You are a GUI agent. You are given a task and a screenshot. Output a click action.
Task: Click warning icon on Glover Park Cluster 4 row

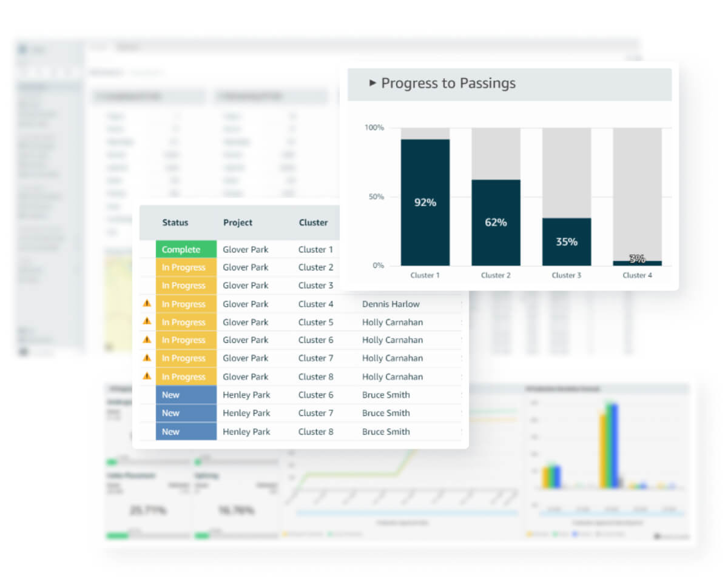[146, 304]
